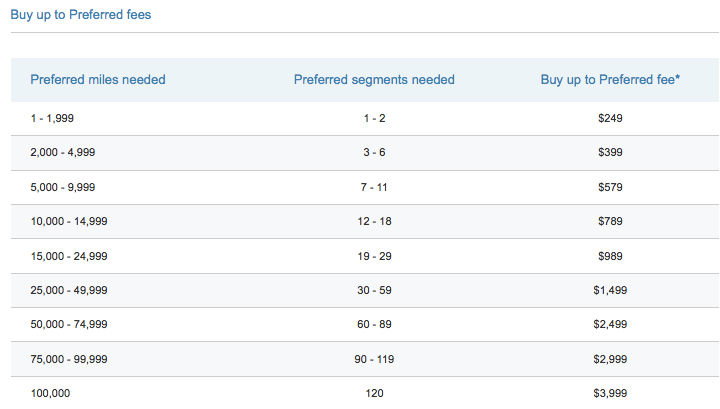The height and width of the screenshot is (409, 720).
Task: Click the $989 fee value
Action: click(610, 256)
